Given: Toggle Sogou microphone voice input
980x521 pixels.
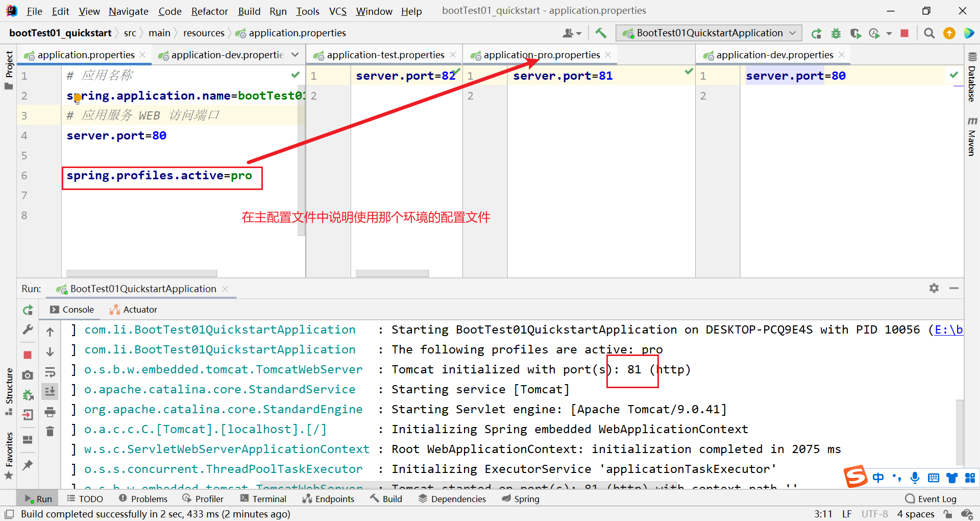Looking at the screenshot, I should [x=915, y=478].
